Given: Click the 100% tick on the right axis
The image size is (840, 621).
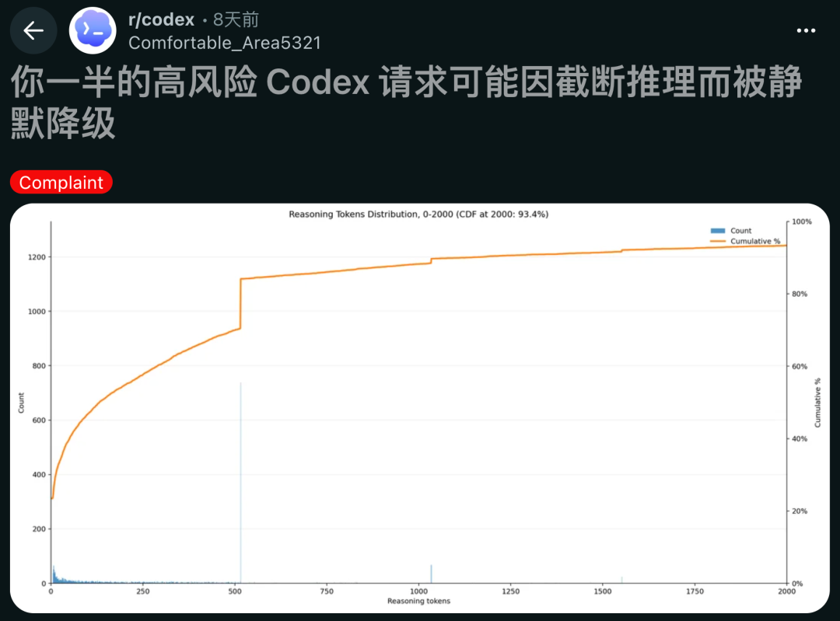Looking at the screenshot, I should (x=801, y=222).
